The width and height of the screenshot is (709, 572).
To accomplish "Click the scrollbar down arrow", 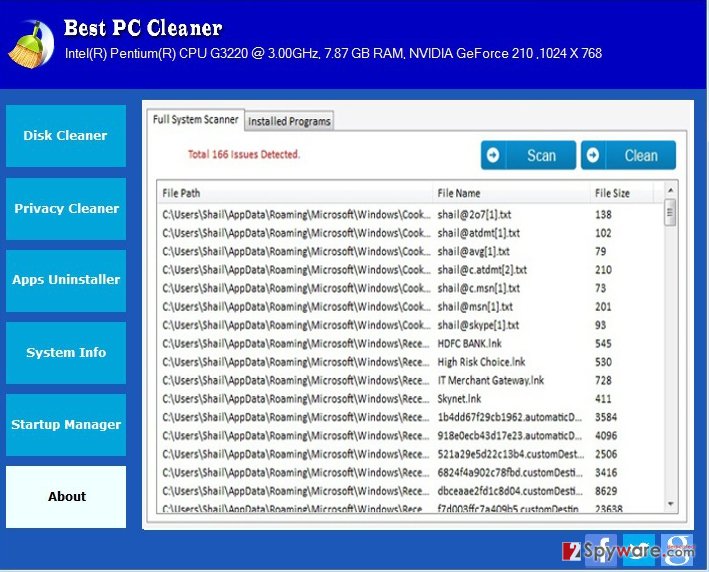I will tap(671, 504).
